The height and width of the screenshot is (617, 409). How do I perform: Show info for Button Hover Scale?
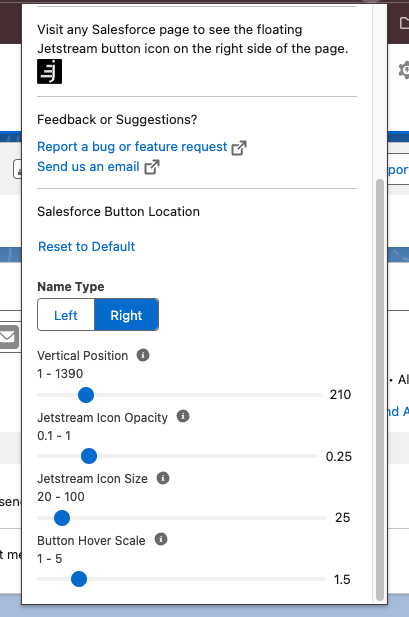coord(161,539)
